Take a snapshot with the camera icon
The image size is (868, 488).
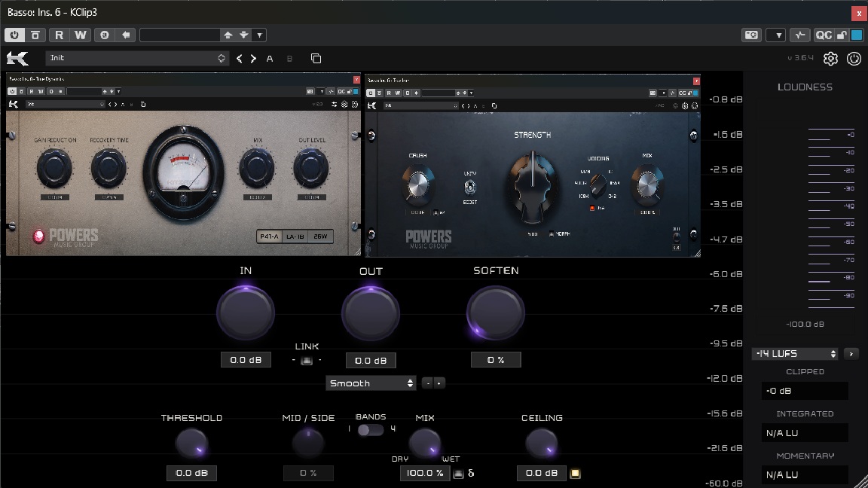751,35
